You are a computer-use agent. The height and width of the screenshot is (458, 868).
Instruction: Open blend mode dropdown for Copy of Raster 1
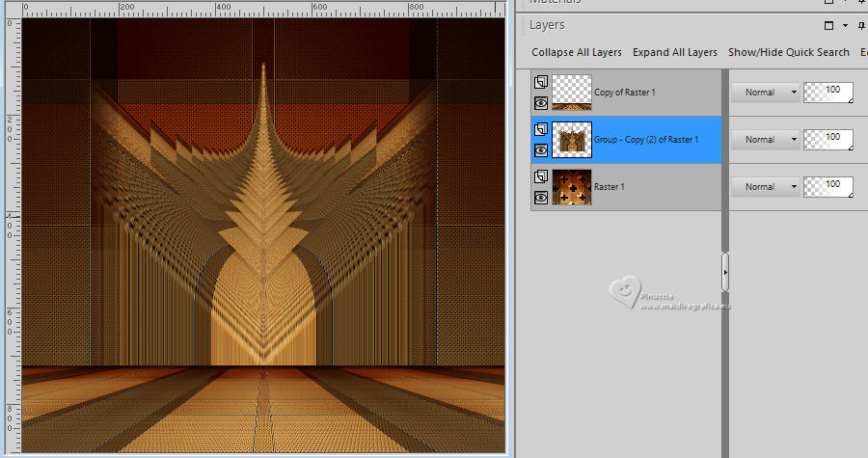[x=766, y=93]
